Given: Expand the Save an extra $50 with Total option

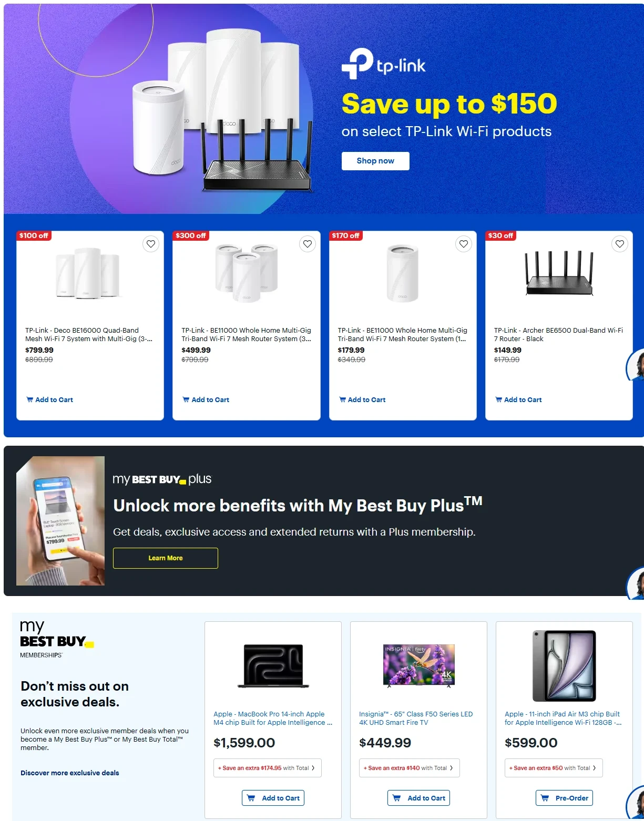Looking at the screenshot, I should (554, 768).
